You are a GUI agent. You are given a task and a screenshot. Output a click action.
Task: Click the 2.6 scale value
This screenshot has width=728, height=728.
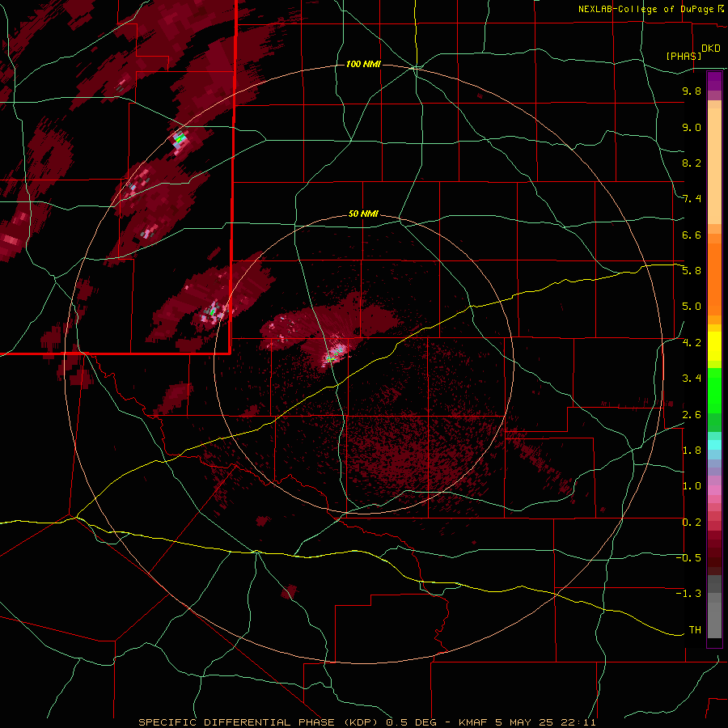tap(692, 415)
